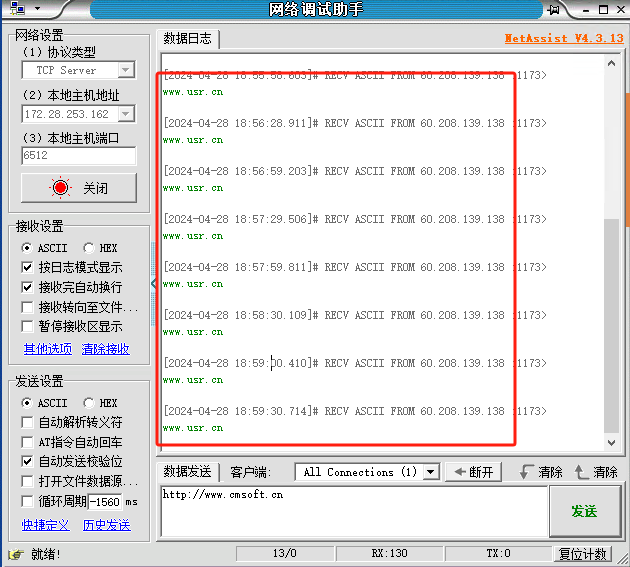Switch to the 数据日志 tab

tap(187, 39)
